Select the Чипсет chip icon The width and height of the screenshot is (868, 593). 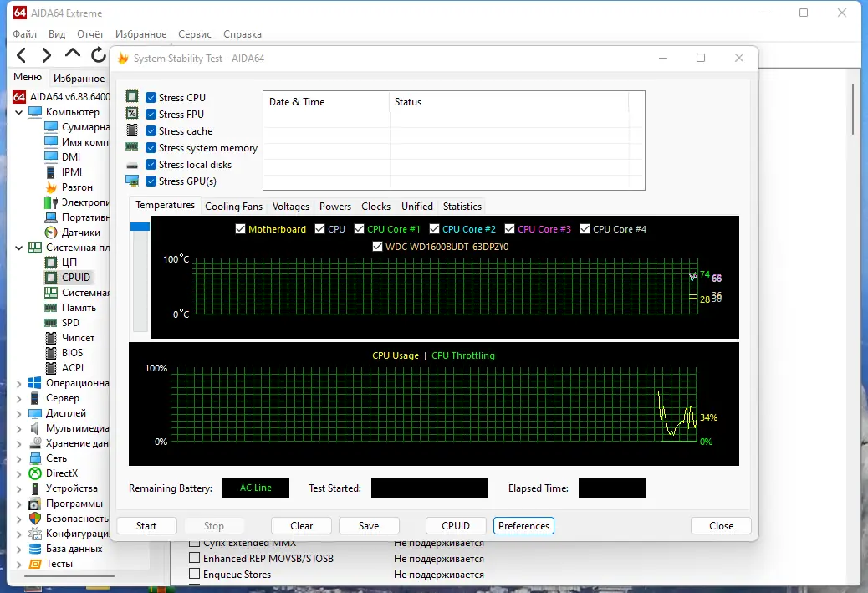pos(51,338)
